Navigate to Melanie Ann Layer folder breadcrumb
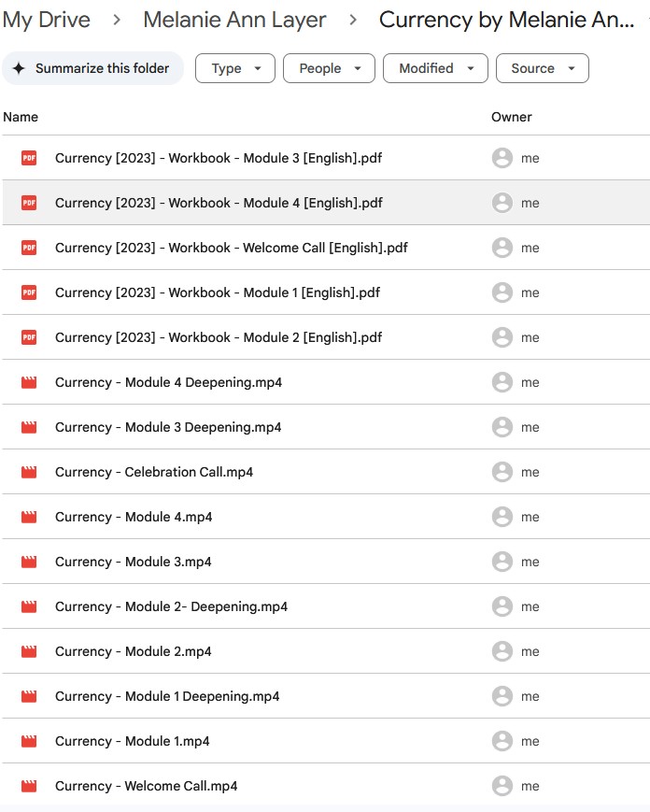Viewport: 650px width, 812px height. (x=234, y=20)
